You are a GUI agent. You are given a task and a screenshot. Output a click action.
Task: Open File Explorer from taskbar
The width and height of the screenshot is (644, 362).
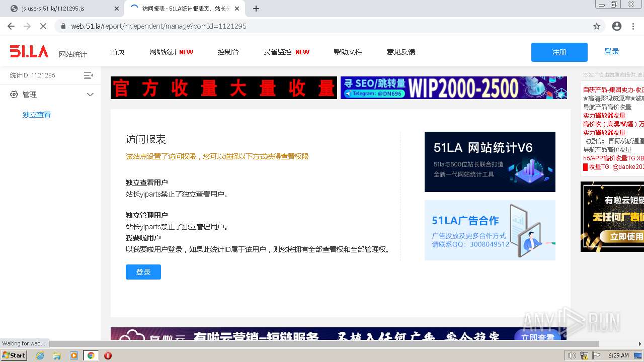coord(57,355)
